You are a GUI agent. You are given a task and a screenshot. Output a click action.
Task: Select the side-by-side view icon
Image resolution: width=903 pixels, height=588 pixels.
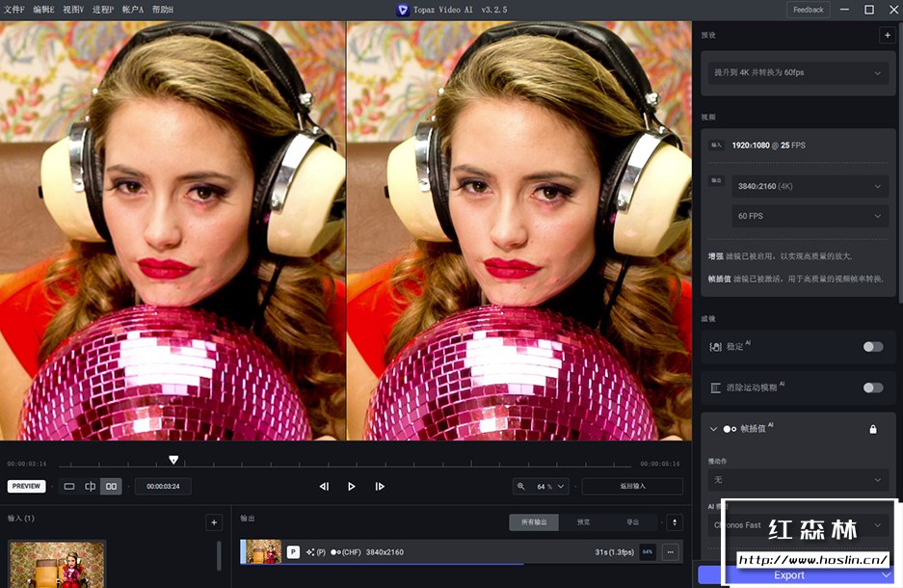tap(112, 487)
